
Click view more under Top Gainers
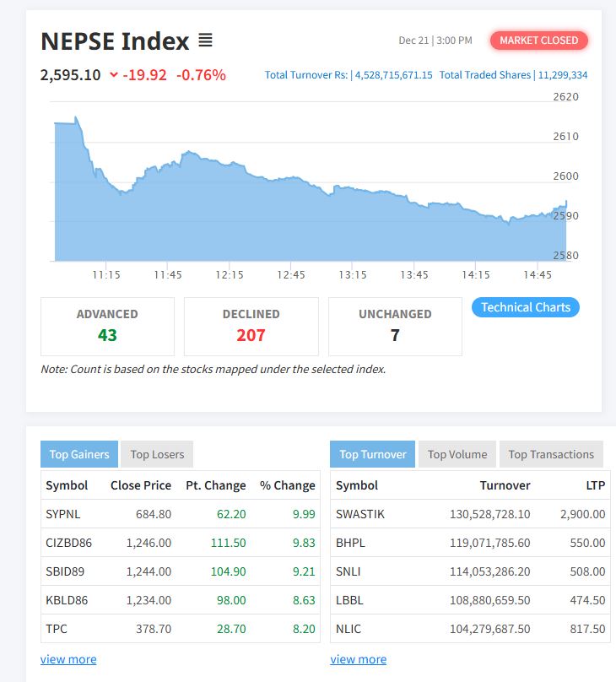click(x=68, y=659)
